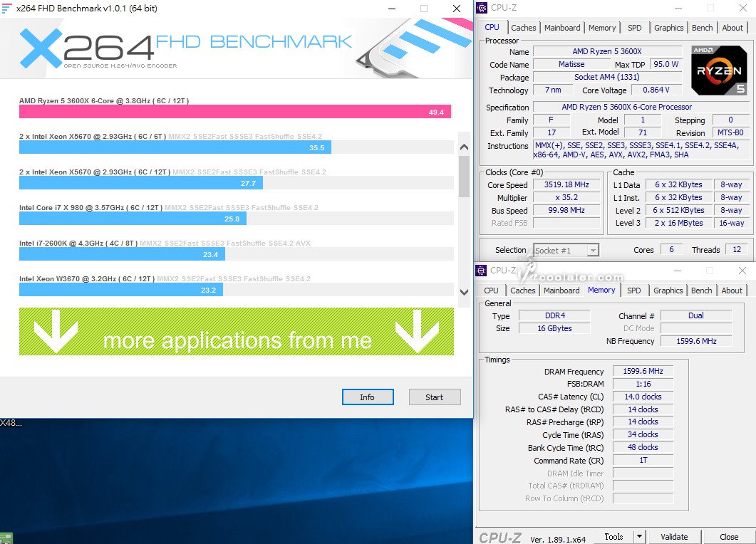Click the X264 FHD Benchmark logo banner
The image size is (756, 544).
(237, 48)
